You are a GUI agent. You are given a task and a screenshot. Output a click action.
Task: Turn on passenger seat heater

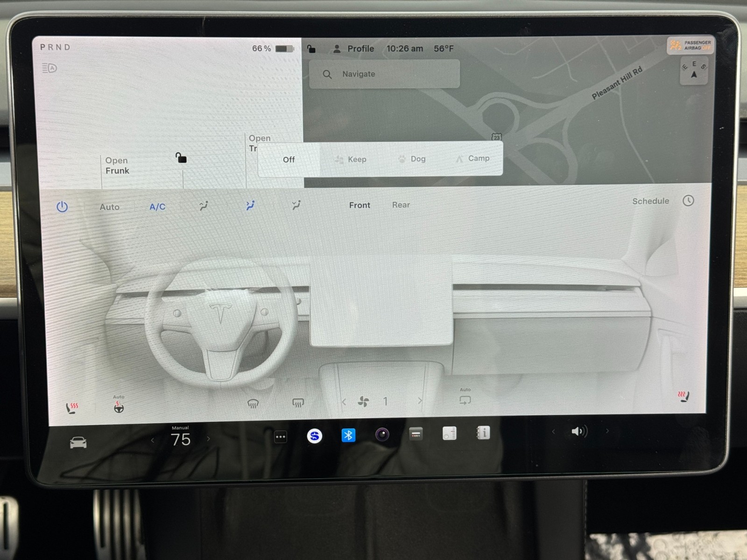tap(684, 397)
